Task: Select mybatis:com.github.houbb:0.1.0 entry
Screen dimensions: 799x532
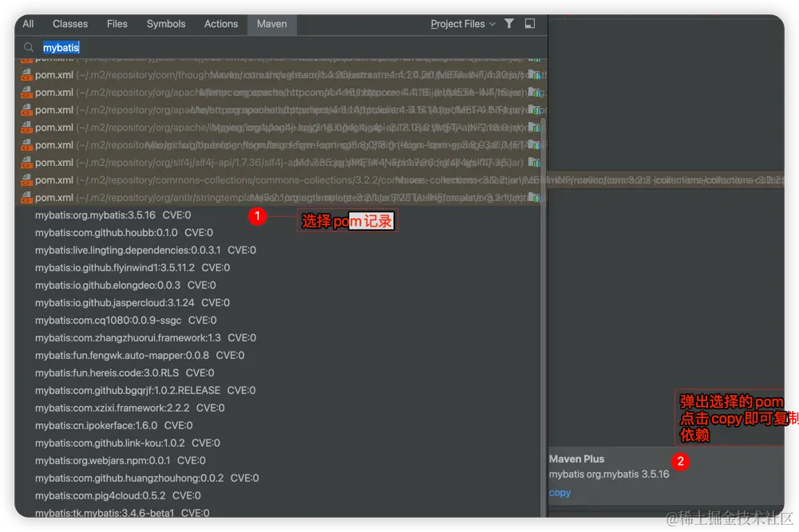Action: (x=124, y=233)
